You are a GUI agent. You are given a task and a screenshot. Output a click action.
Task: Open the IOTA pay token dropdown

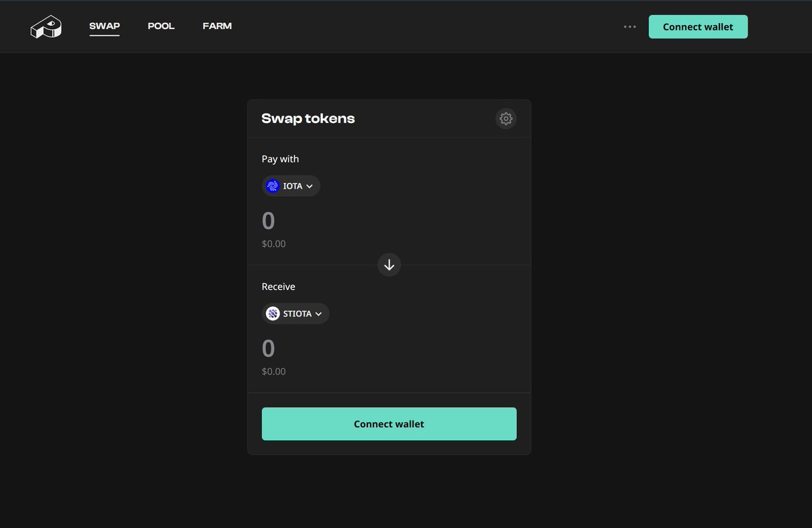[x=291, y=186]
